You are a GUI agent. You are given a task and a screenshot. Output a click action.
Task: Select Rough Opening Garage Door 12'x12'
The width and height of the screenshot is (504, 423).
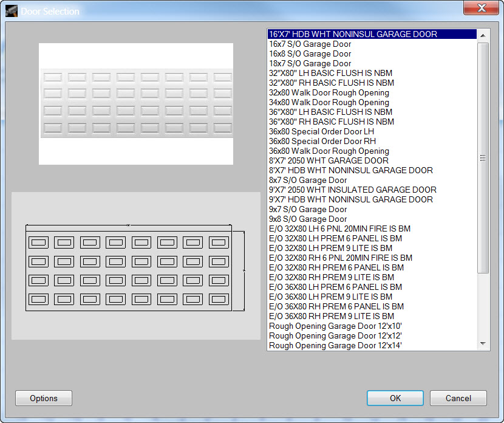coord(372,335)
